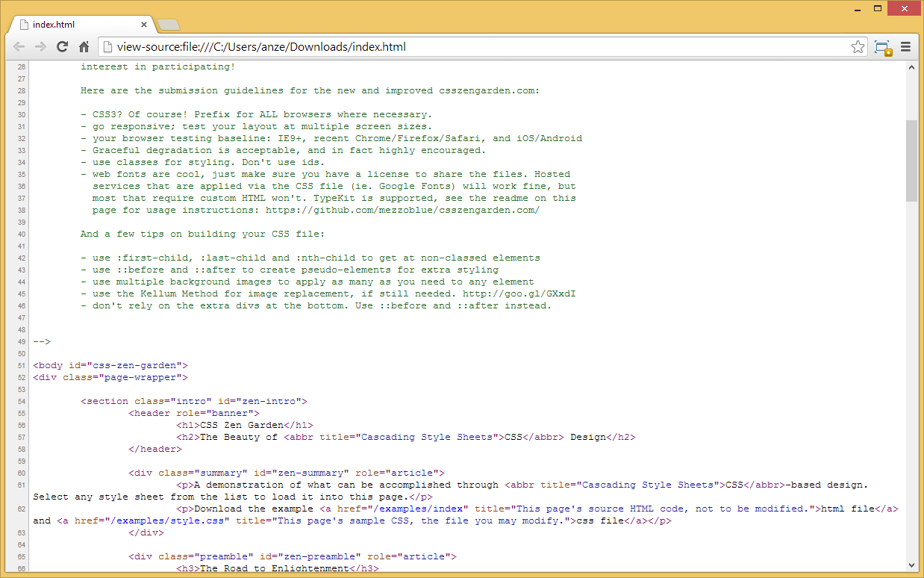Screen dimensions: 924x578
Task: Click the div class="page-wrapper" line
Action: [x=110, y=378]
